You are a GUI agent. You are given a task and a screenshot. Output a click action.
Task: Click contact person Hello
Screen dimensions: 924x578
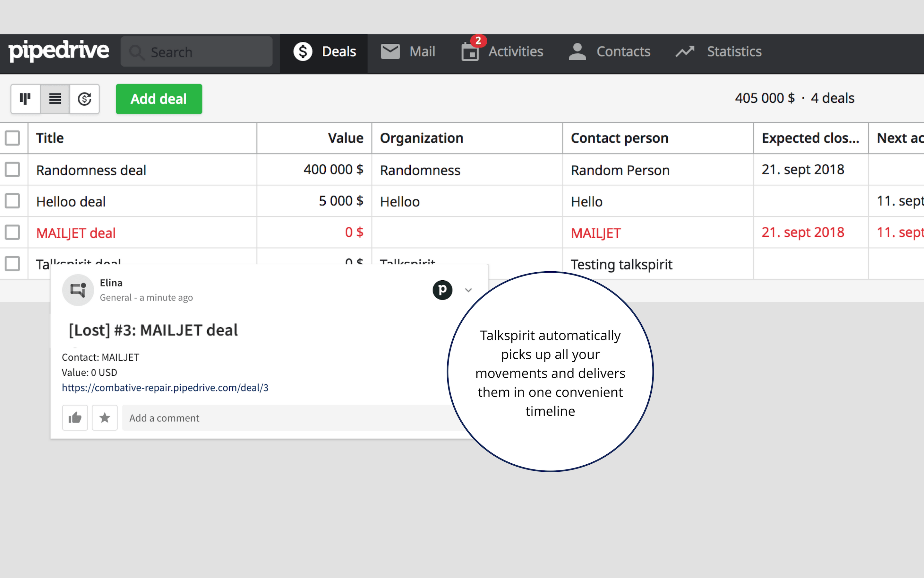[x=586, y=201]
